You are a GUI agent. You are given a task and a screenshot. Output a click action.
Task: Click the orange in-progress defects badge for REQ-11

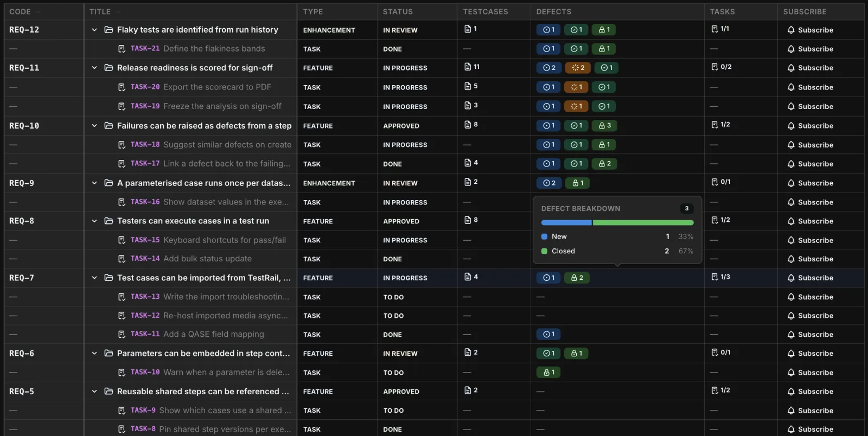[578, 68]
